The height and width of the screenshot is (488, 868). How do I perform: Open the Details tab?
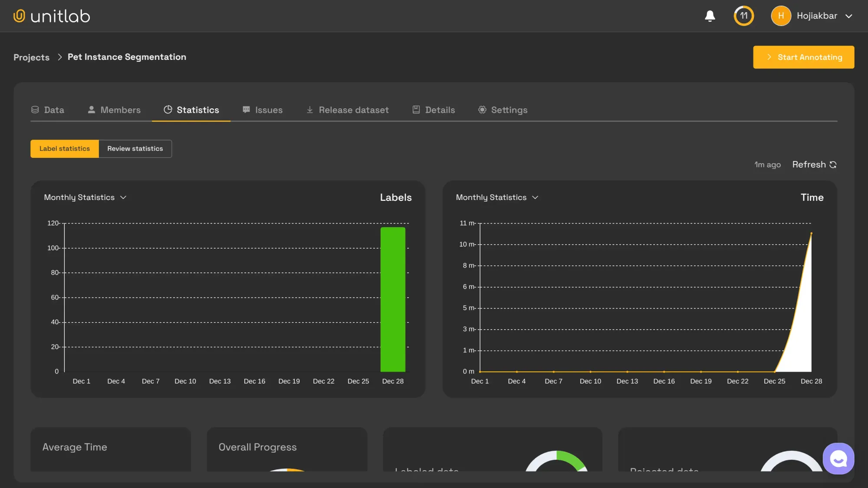[x=440, y=110]
